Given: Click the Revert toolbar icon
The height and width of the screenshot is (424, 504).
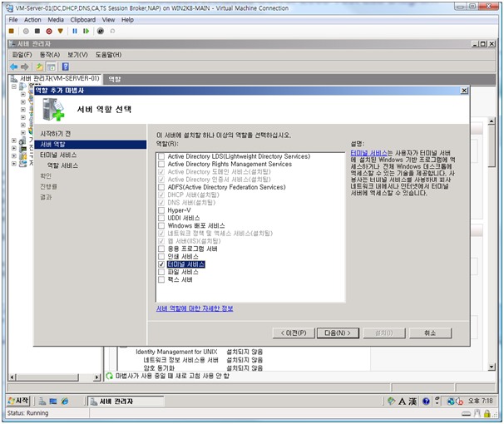Looking at the screenshot, I should pos(112,31).
